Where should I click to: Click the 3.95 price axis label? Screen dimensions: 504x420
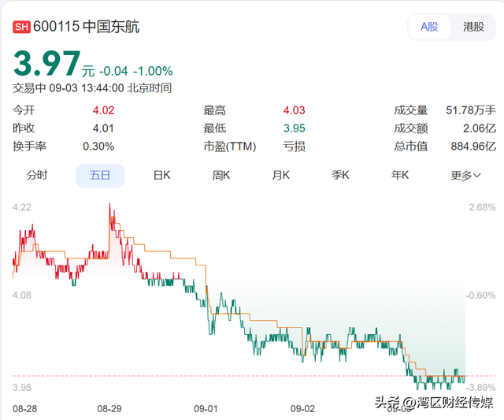tap(22, 388)
